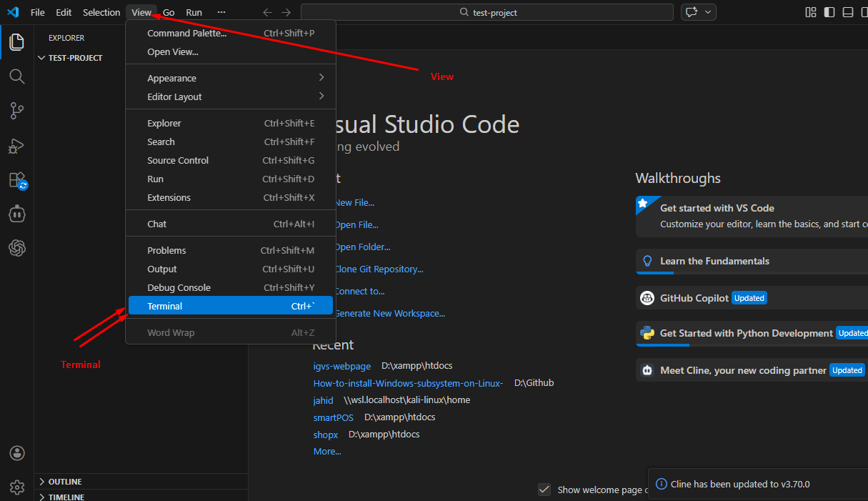This screenshot has height=501, width=868.
Task: Open recent project jahid
Action: tap(324, 400)
